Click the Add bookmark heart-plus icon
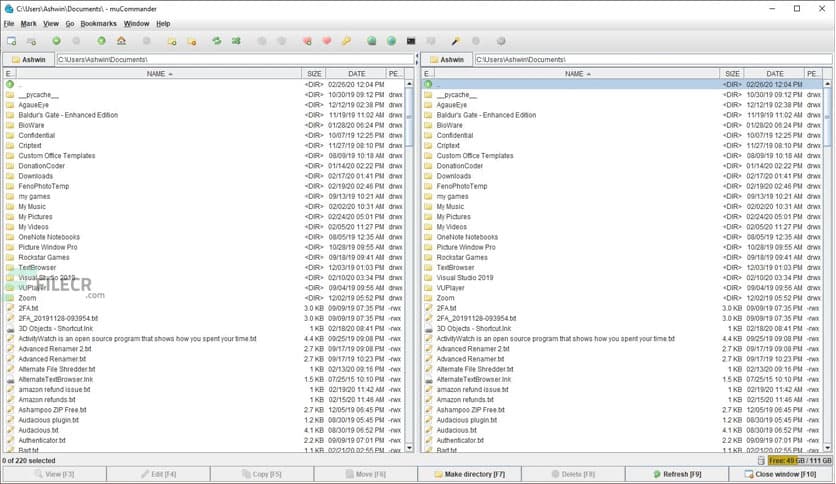 (307, 41)
